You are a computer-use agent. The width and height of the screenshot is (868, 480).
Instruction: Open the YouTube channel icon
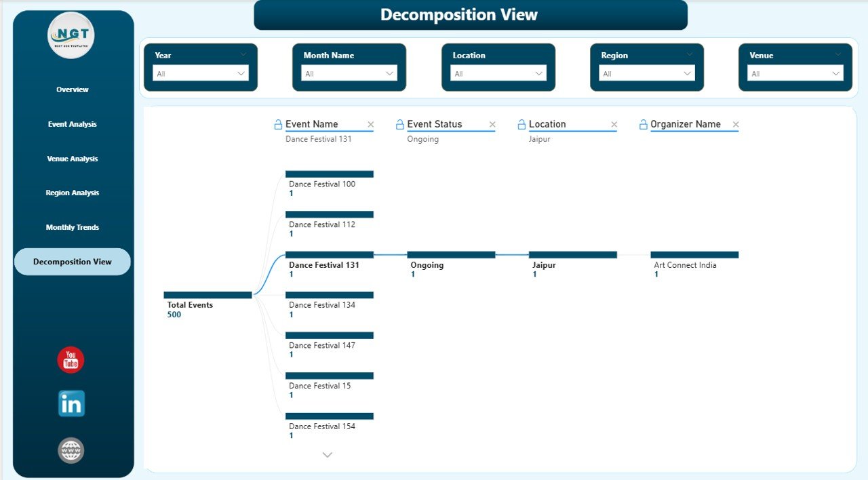[71, 360]
